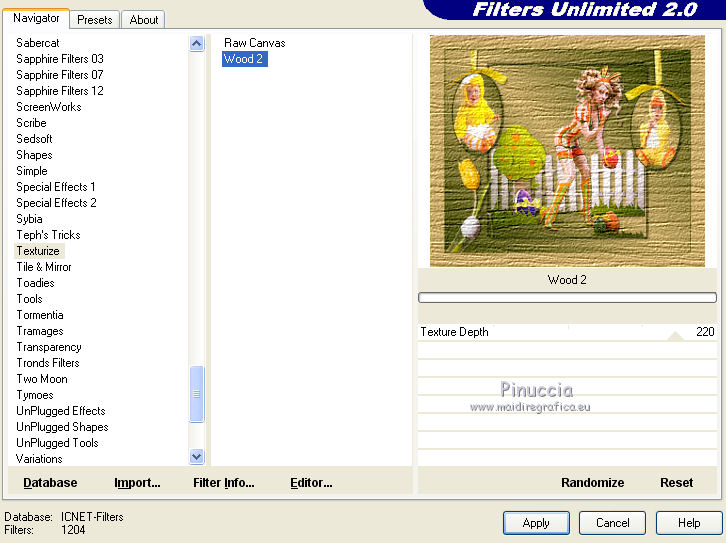Select Sapphire Filters 03 category

tap(60, 59)
